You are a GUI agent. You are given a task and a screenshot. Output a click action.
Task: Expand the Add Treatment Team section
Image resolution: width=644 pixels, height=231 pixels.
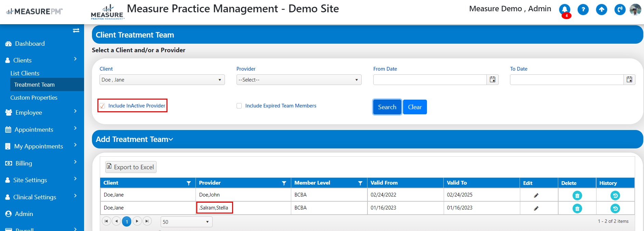[134, 139]
